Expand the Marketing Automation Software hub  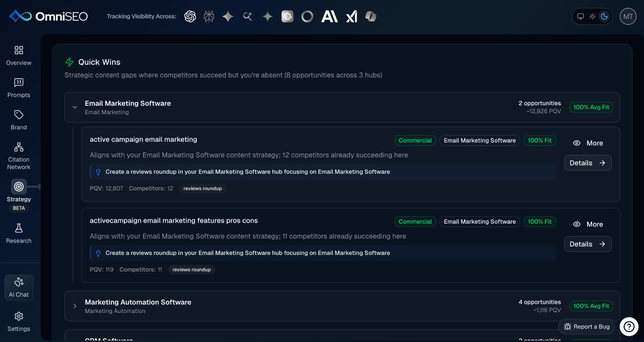pos(75,306)
